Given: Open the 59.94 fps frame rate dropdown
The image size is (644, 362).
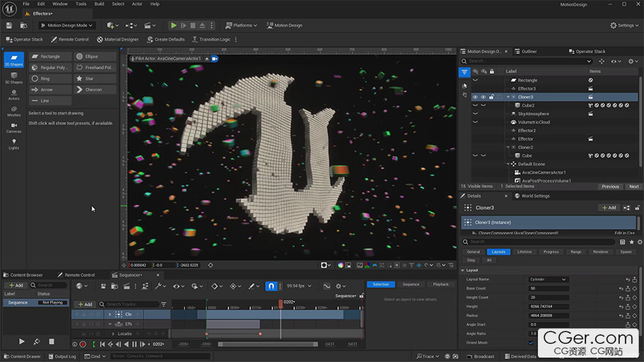Looking at the screenshot, I should (x=299, y=286).
